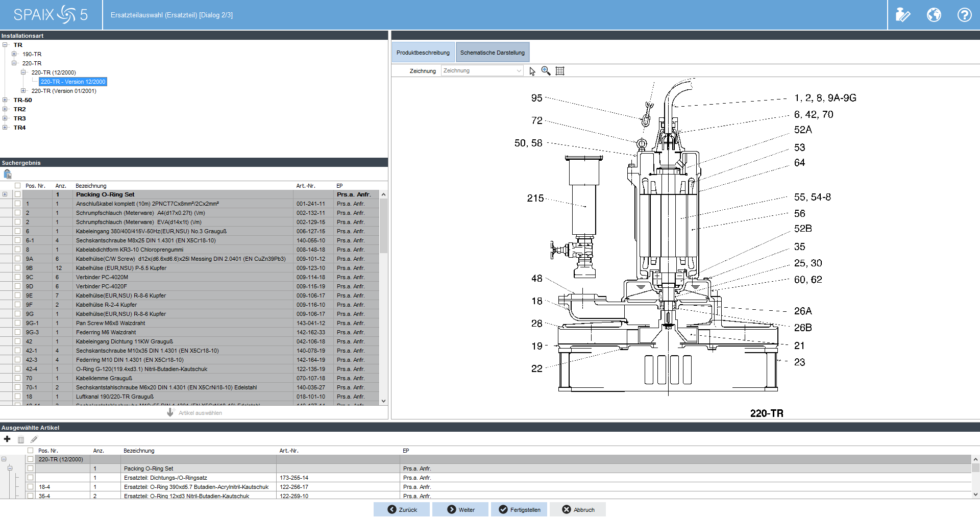Expand the TR2 tree node
Screen dimensions: 980x519
click(5, 109)
